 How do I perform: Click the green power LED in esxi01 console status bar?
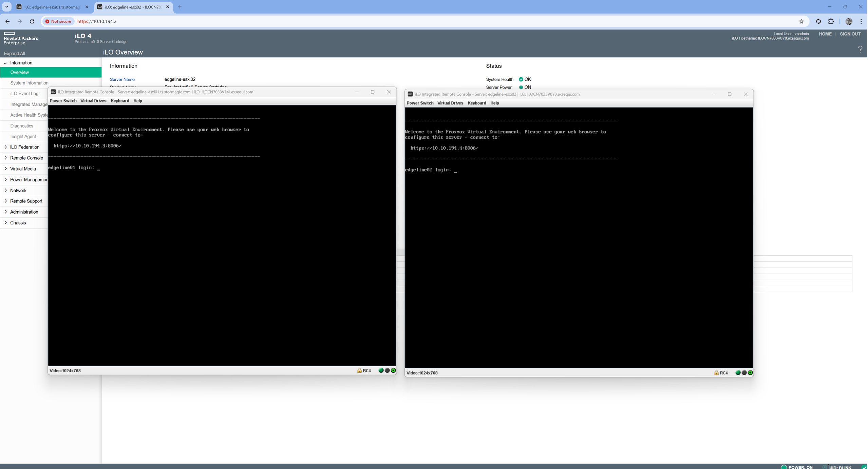[393, 371]
